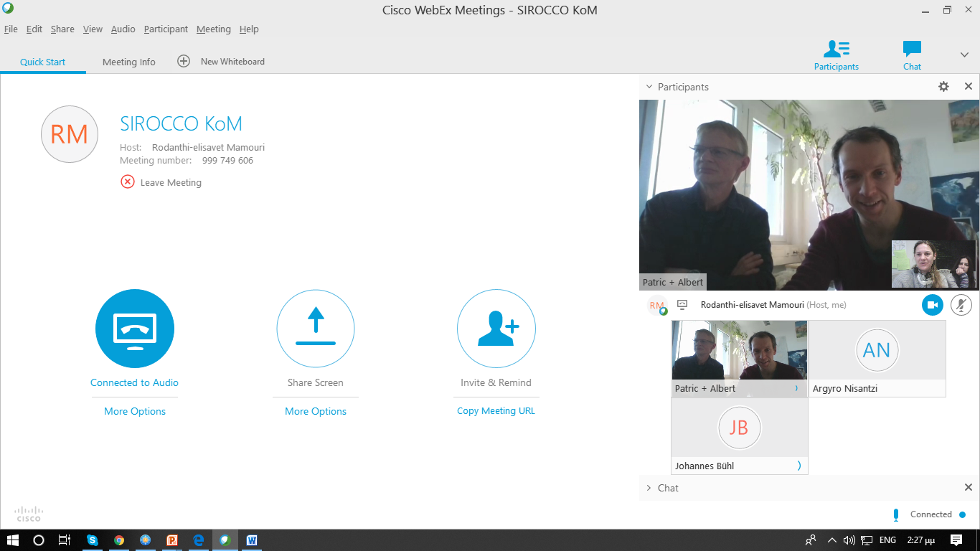Click the Connected to Audio phone icon
The width and height of the screenshot is (980, 551).
click(x=135, y=329)
